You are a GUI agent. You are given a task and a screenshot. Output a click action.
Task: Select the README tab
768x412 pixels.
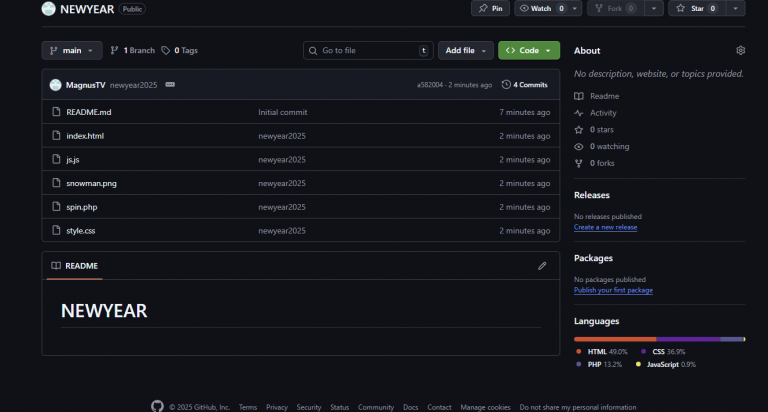[x=74, y=266]
